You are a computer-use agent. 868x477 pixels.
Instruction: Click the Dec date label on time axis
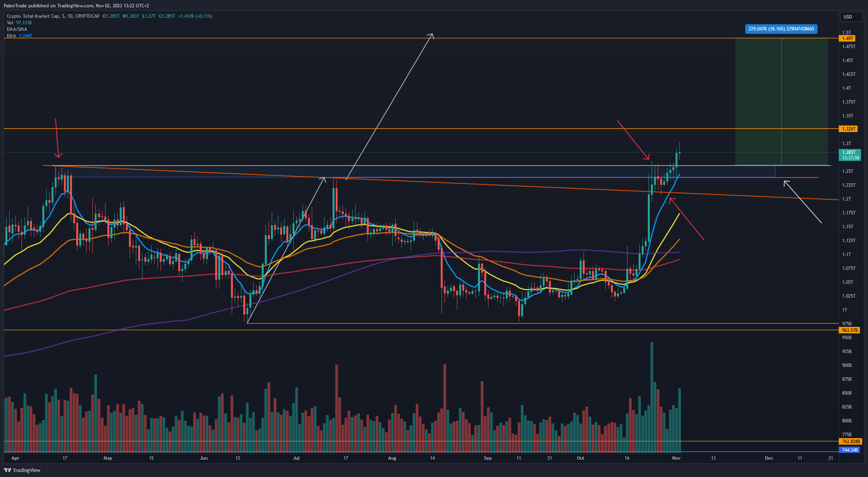(x=769, y=458)
